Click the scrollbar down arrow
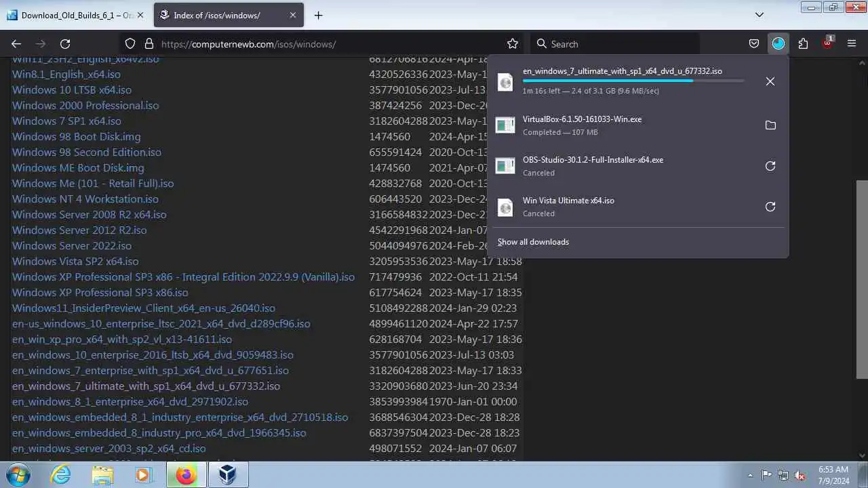 (x=862, y=455)
